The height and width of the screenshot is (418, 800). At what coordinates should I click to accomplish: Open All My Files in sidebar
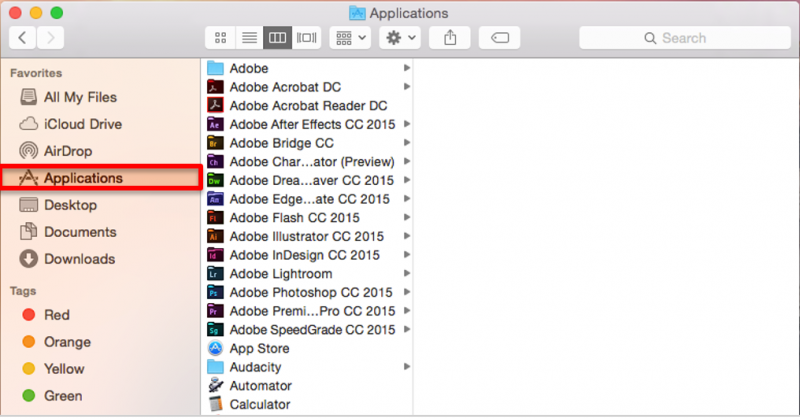68,97
